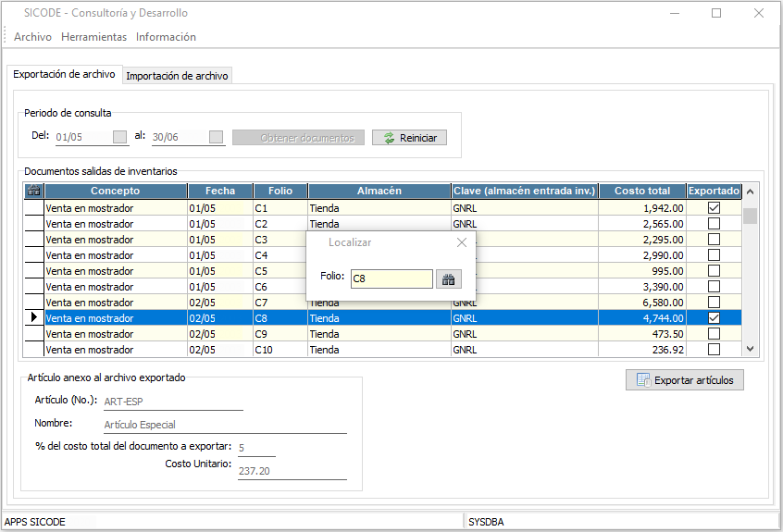Click the Folio input field in Localizar

click(x=391, y=278)
